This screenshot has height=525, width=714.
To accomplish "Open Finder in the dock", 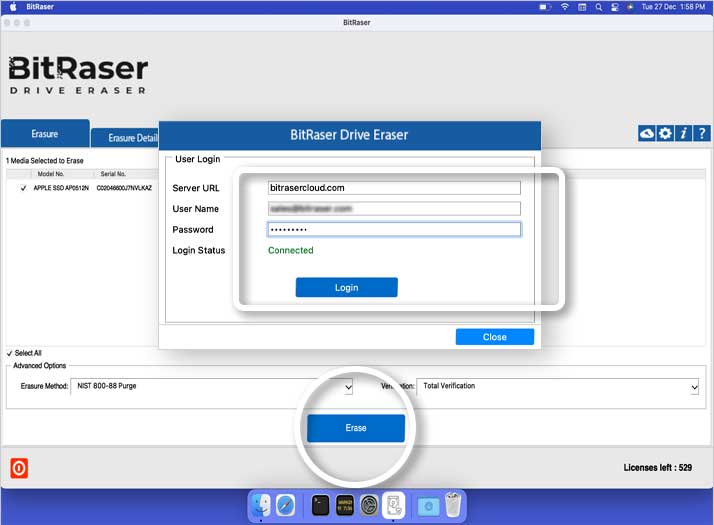I will tap(261, 505).
